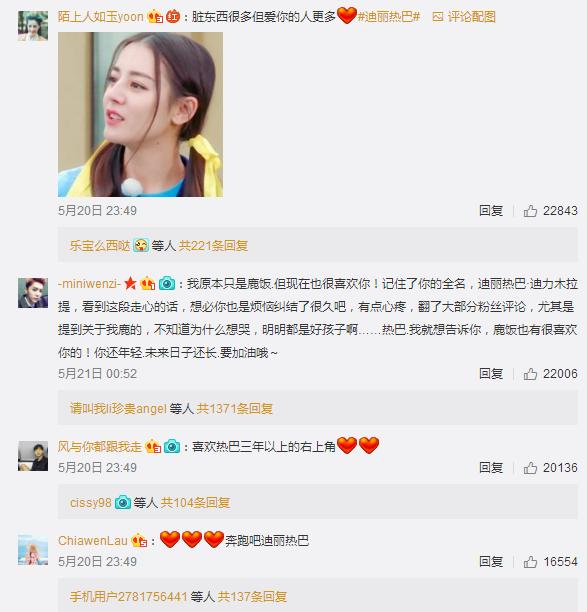Expand the 共137条回复 replies

tap(252, 596)
